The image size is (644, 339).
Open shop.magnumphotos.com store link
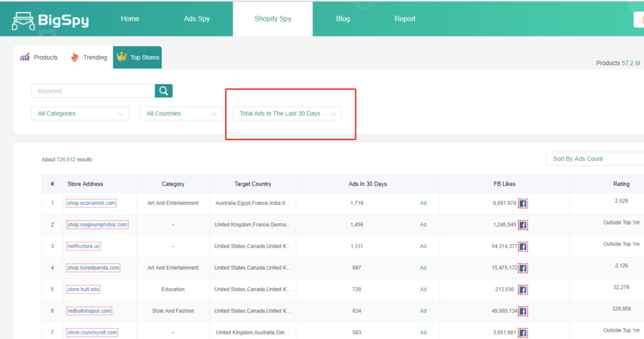(x=97, y=225)
